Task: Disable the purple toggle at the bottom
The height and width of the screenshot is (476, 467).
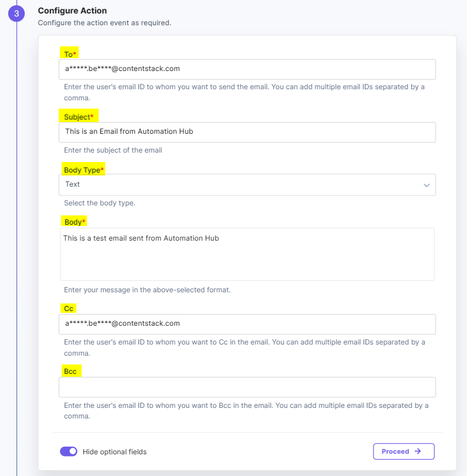Action: pos(69,451)
